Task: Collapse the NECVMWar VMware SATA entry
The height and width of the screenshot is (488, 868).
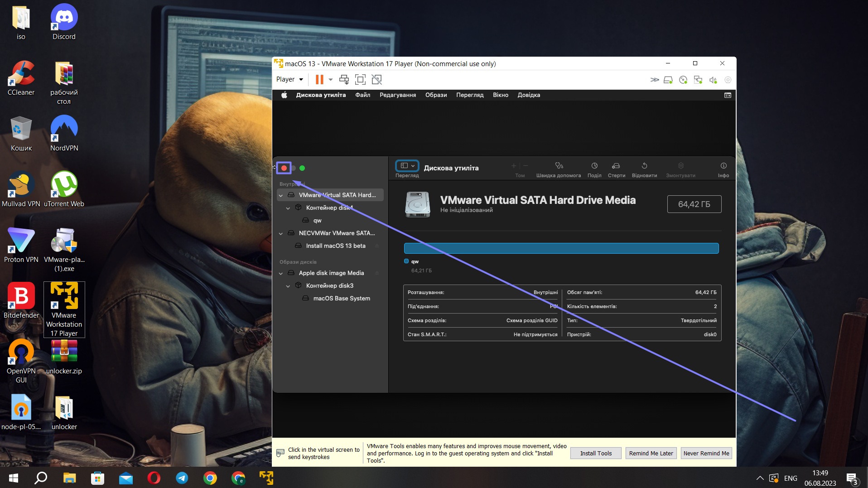Action: pyautogui.click(x=281, y=233)
